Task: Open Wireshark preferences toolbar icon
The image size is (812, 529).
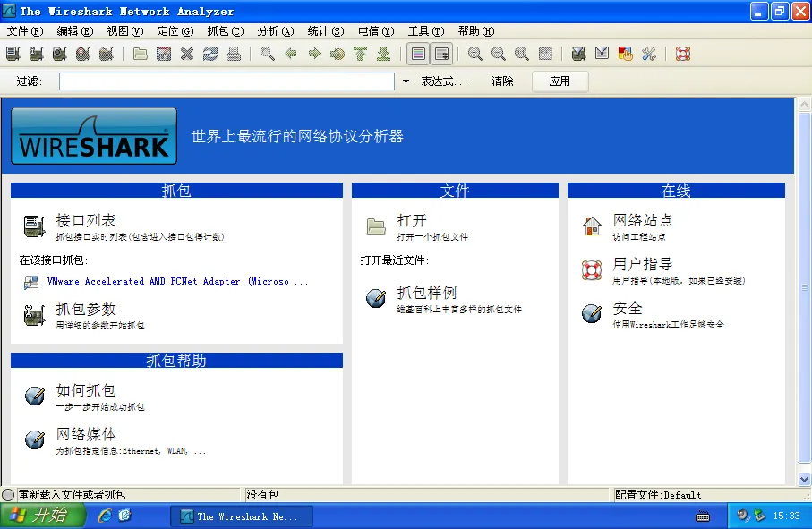Action: point(650,53)
